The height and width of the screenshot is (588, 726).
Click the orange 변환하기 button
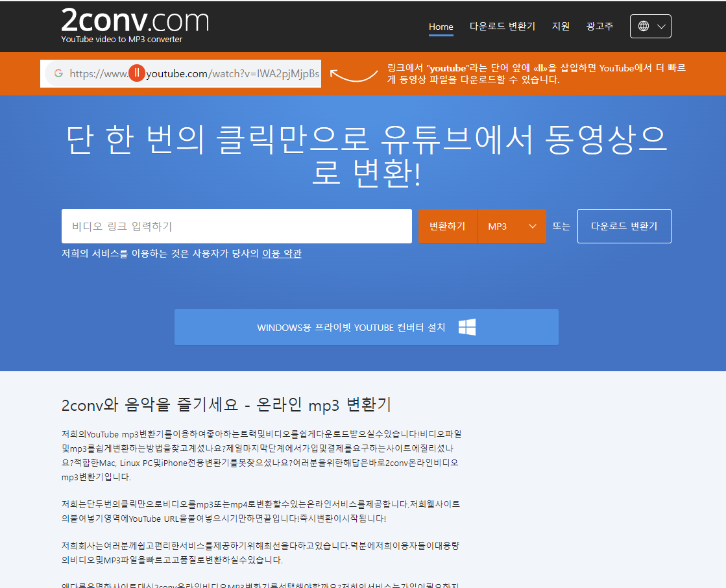coord(447,226)
